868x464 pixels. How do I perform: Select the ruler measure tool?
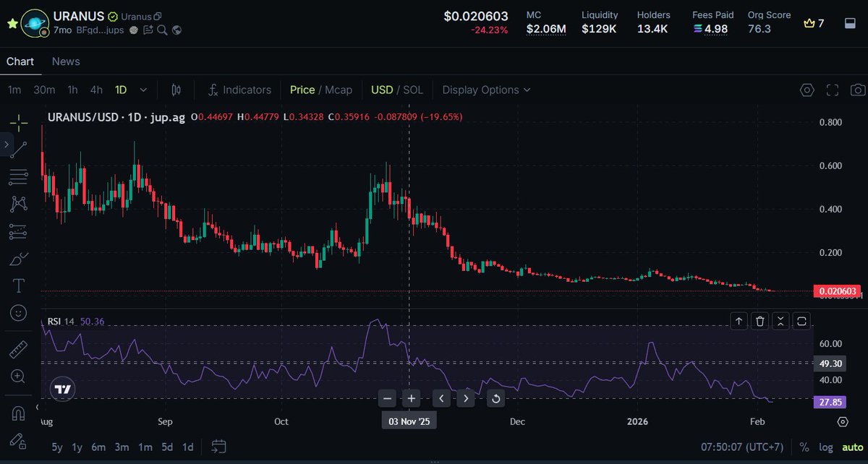click(19, 350)
